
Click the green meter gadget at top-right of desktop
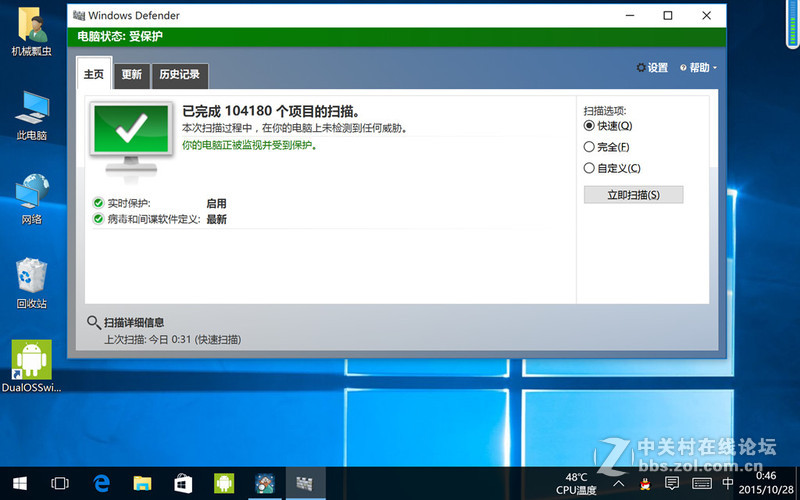tap(792, 26)
